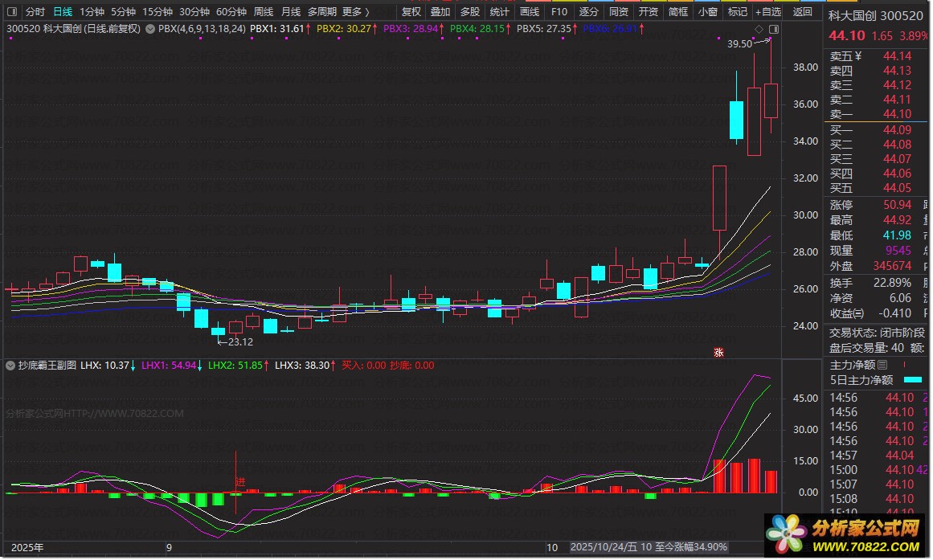Image resolution: width=933 pixels, height=560 pixels.
Task: Click 买一 price 44.09
Action: click(x=898, y=129)
